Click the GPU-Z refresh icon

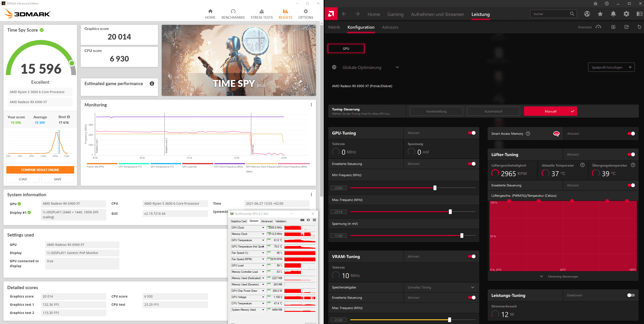coord(308,220)
